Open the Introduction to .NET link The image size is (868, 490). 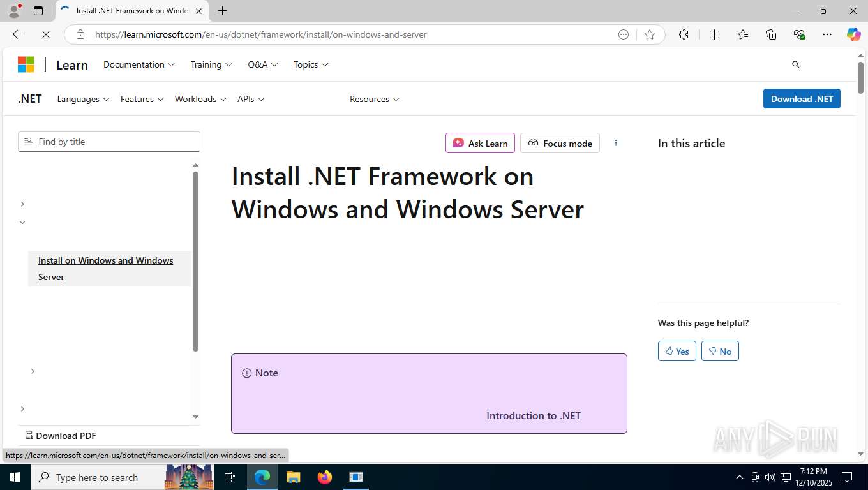tap(534, 415)
